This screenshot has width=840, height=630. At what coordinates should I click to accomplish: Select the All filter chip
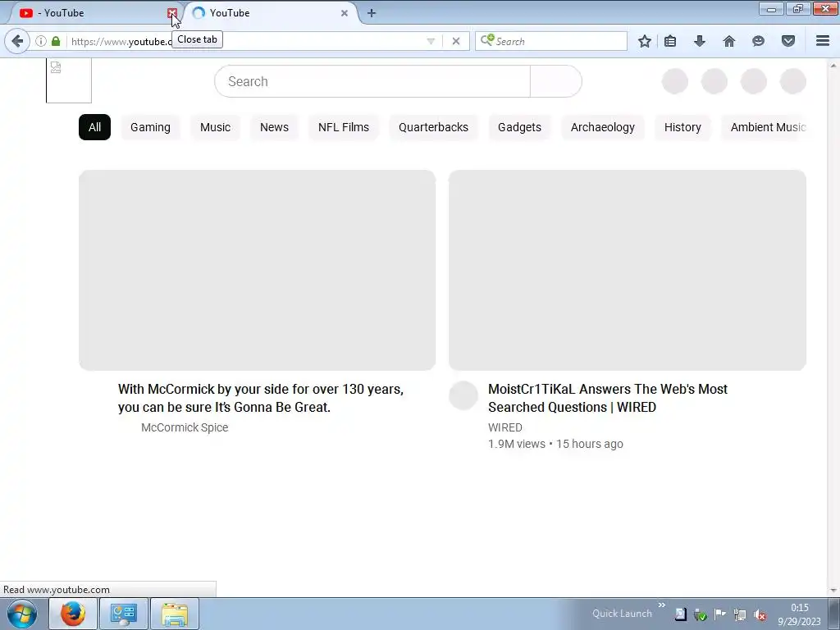(95, 127)
